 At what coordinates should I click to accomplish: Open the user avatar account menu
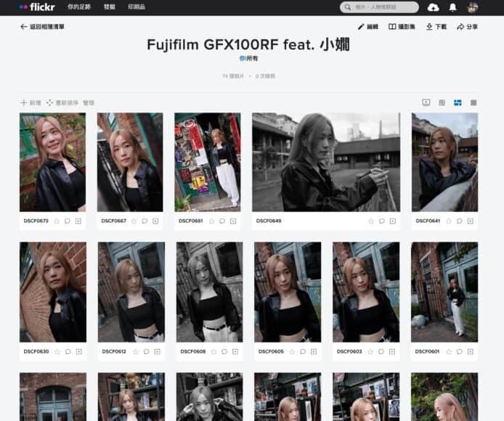(x=472, y=7)
